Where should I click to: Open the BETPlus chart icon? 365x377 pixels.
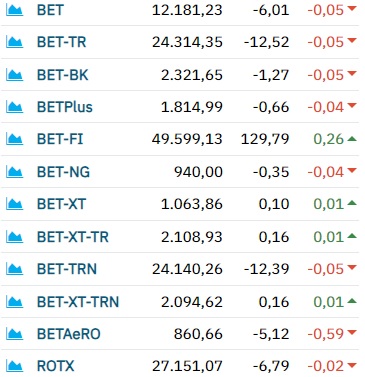coord(14,107)
